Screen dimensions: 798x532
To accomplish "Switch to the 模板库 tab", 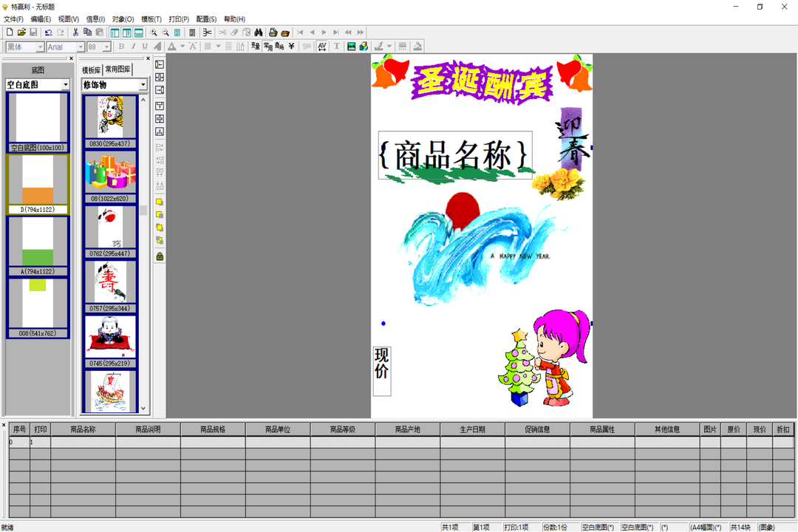I will 91,69.
